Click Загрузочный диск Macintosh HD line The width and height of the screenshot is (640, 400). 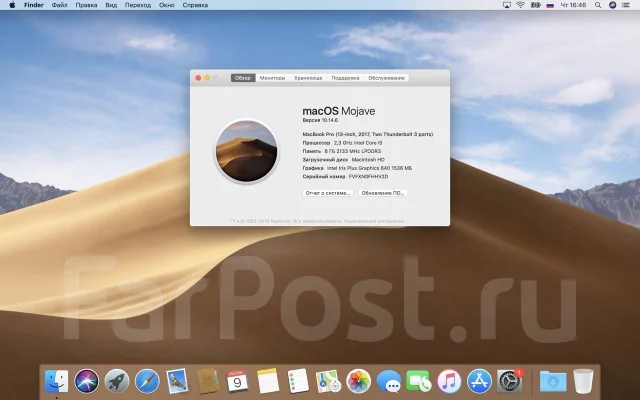tap(343, 160)
